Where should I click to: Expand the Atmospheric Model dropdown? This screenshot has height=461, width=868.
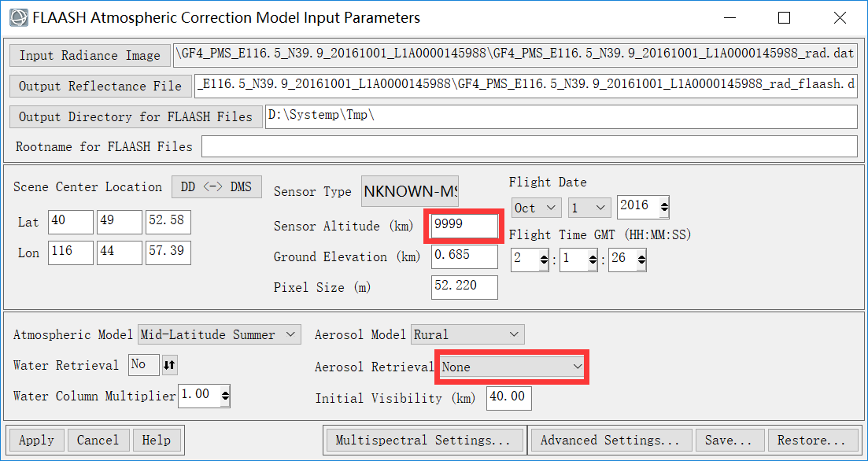[220, 334]
